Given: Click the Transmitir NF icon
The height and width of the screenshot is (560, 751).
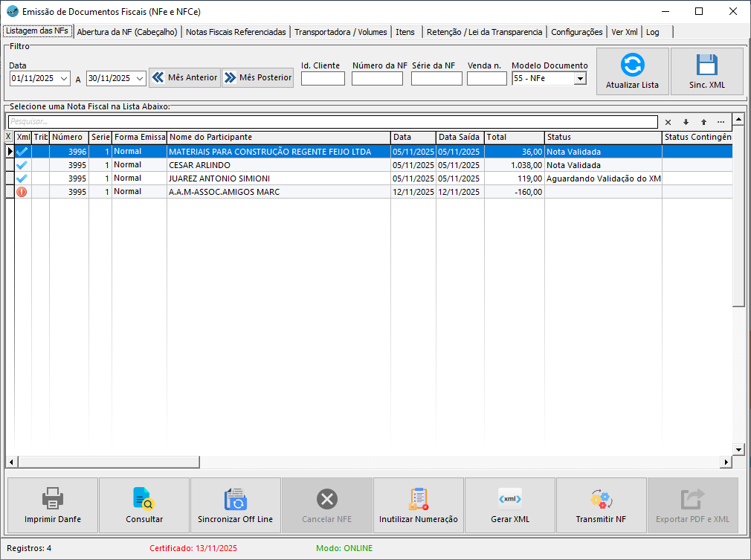Looking at the screenshot, I should point(601,498).
